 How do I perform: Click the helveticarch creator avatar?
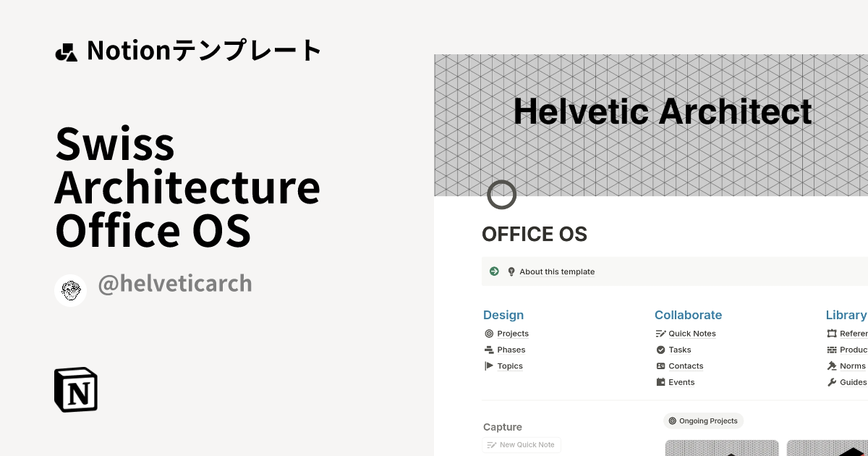70,290
